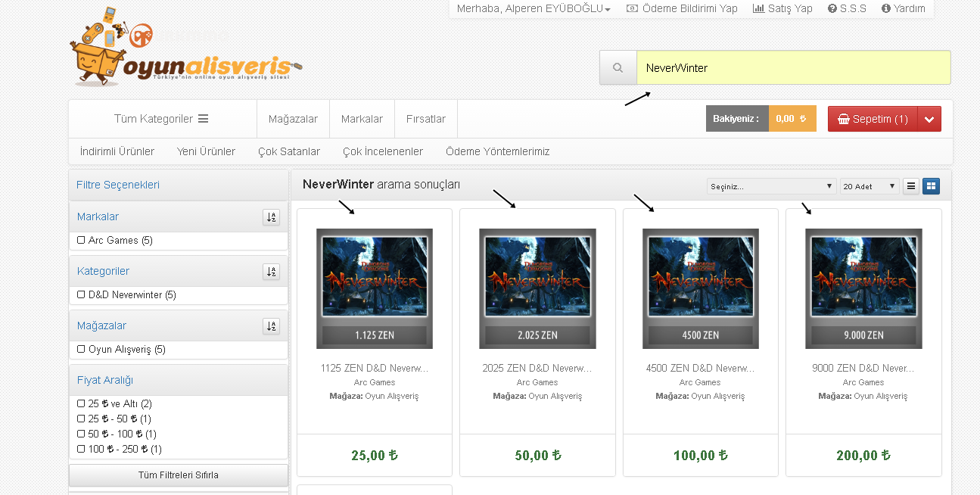
Task: Click Mağaza: Oyun Alışveriş under 9000 ZEN product
Action: click(863, 396)
